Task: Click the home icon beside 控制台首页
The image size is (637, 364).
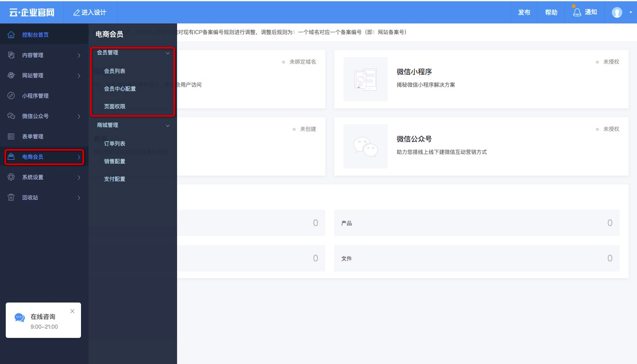Action: (12, 34)
